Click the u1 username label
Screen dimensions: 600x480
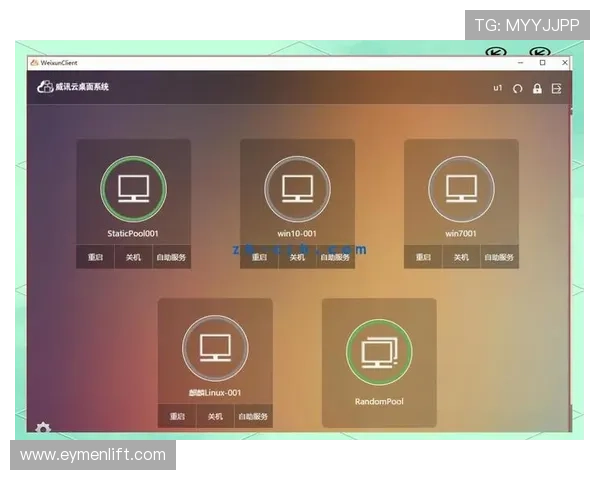coord(498,88)
